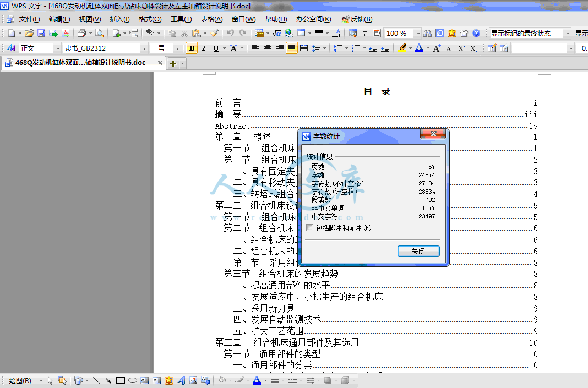Save the document with floppy icon
Viewport: 588px width, 388px height.
click(41, 34)
